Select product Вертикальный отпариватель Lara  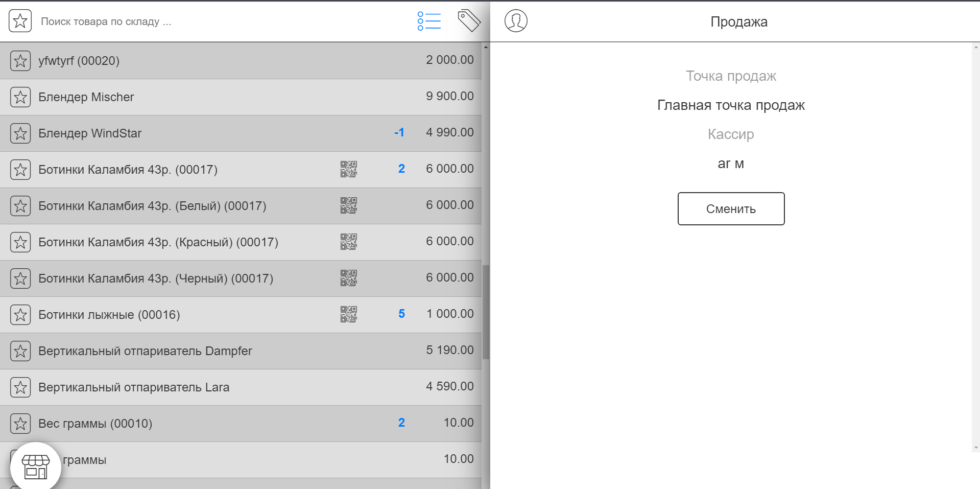click(241, 387)
